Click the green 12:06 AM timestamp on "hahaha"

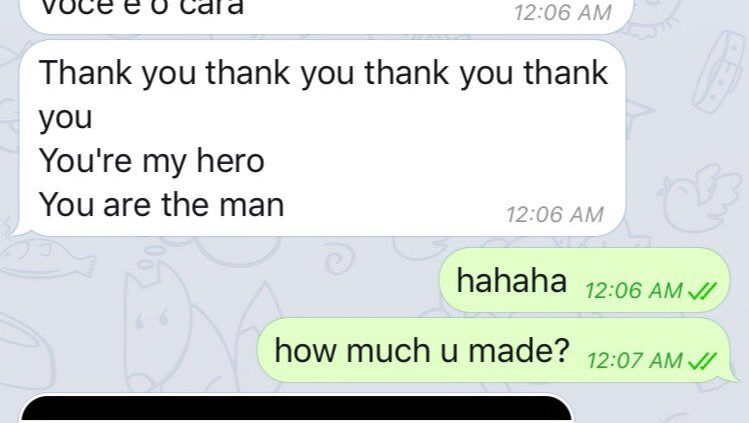[633, 290]
